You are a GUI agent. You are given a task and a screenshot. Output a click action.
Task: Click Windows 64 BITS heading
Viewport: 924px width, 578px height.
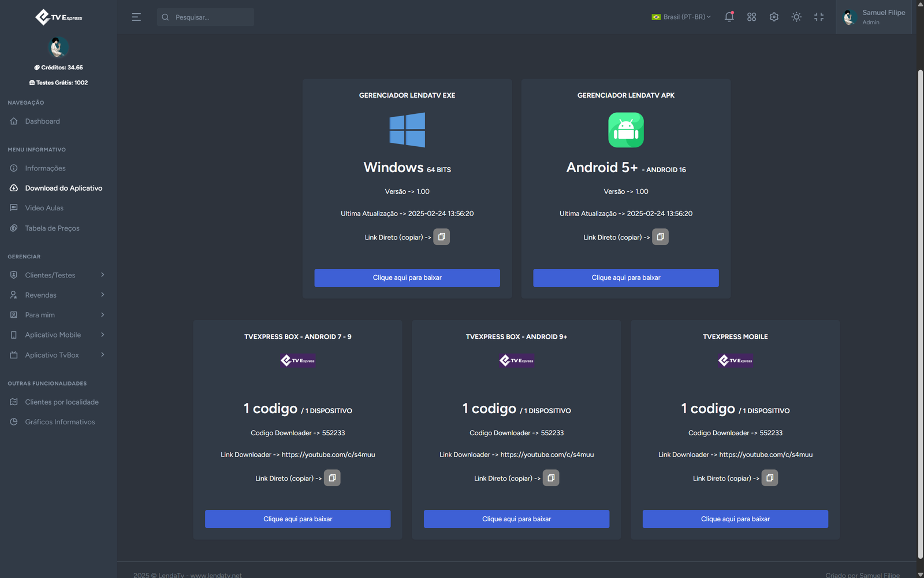(x=407, y=168)
